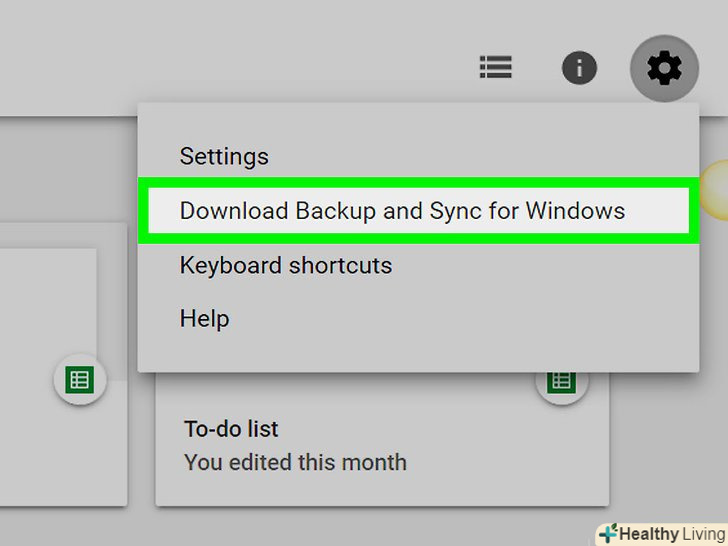Open the To-do list file title
The height and width of the screenshot is (546, 728).
pos(231,429)
